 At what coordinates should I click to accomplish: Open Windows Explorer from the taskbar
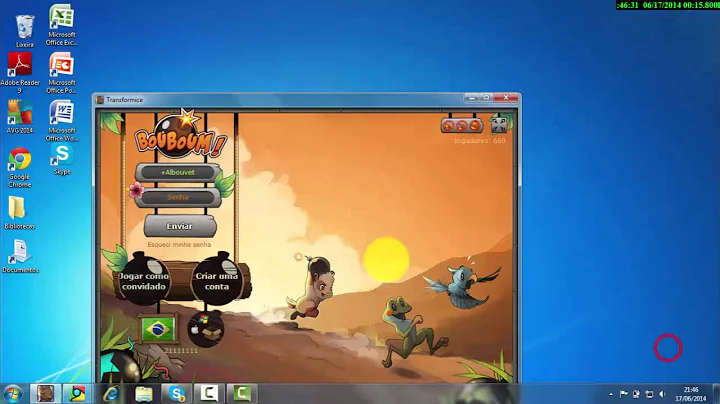tap(144, 393)
